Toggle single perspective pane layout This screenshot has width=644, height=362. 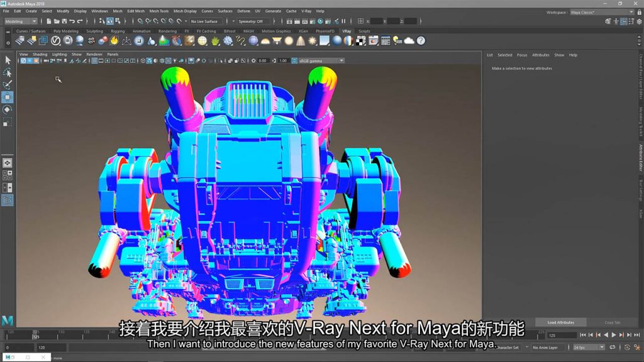coord(8,163)
